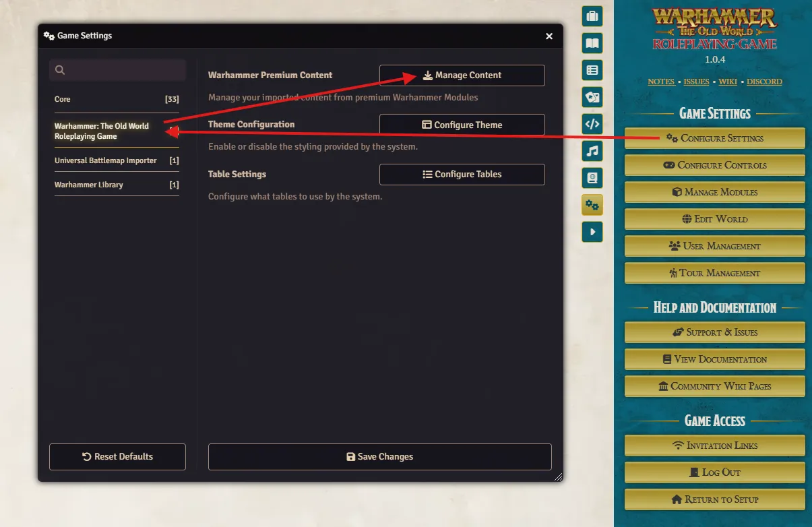This screenshot has width=812, height=527.
Task: Click the settings search field
Action: pos(117,70)
